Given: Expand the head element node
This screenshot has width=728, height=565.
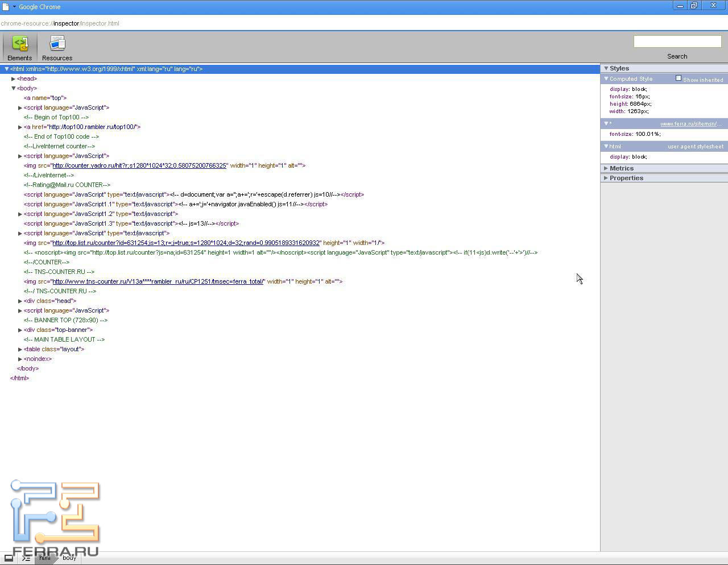Looking at the screenshot, I should (13, 79).
